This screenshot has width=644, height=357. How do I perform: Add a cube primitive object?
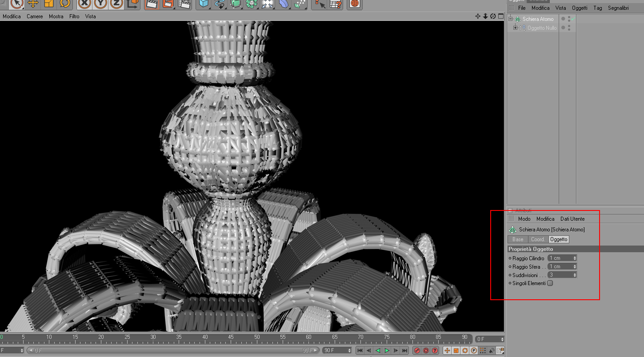coord(204,4)
